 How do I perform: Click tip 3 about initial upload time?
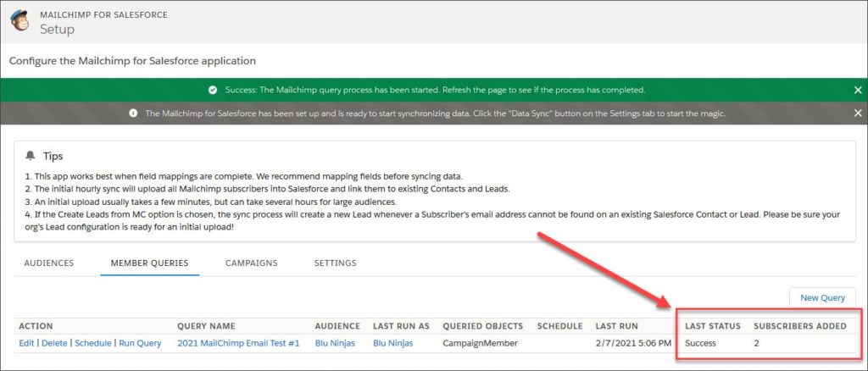point(211,202)
